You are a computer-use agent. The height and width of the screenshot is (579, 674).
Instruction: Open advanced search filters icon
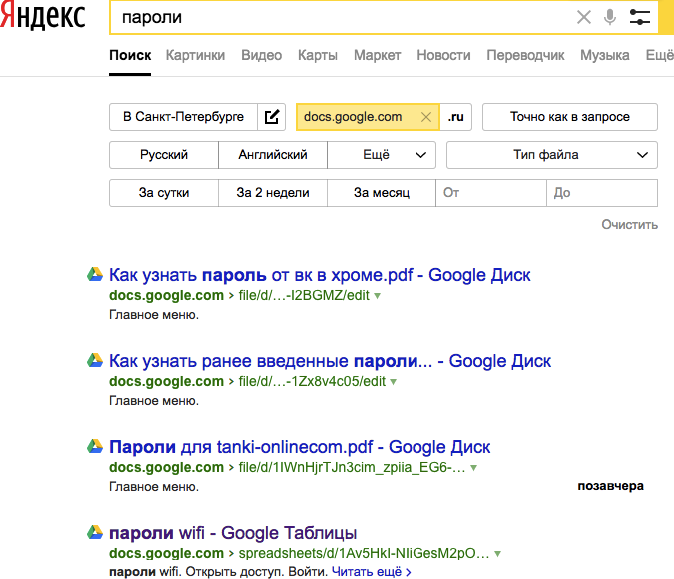click(640, 17)
